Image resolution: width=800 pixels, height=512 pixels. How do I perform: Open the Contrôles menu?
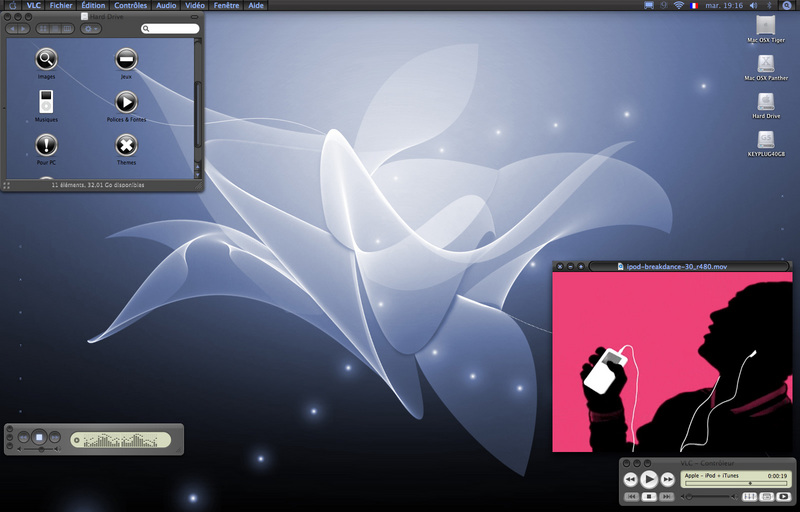tap(131, 5)
